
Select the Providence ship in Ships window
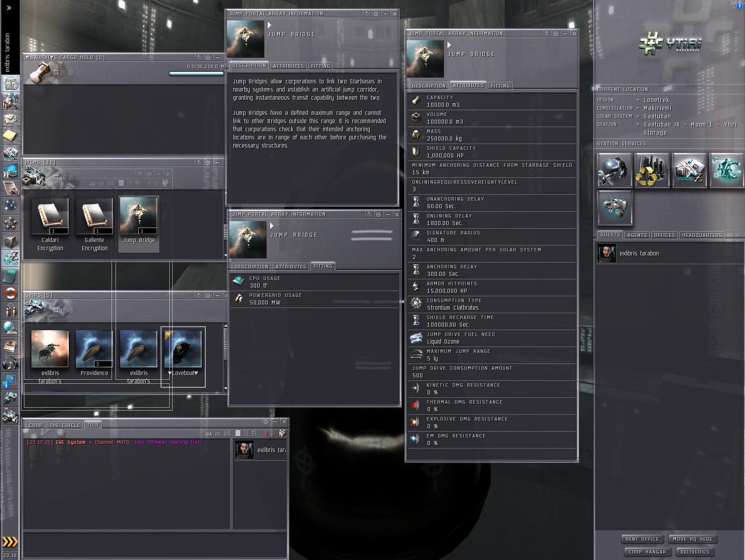pyautogui.click(x=95, y=352)
